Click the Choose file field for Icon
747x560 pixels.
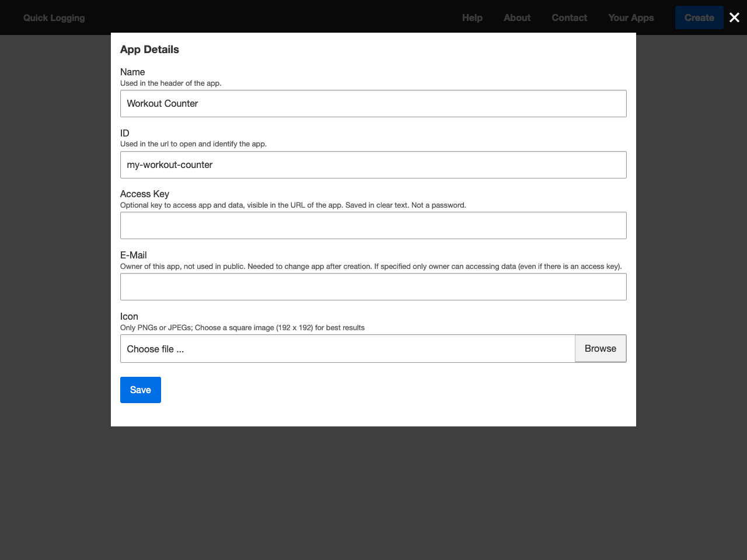pos(347,348)
